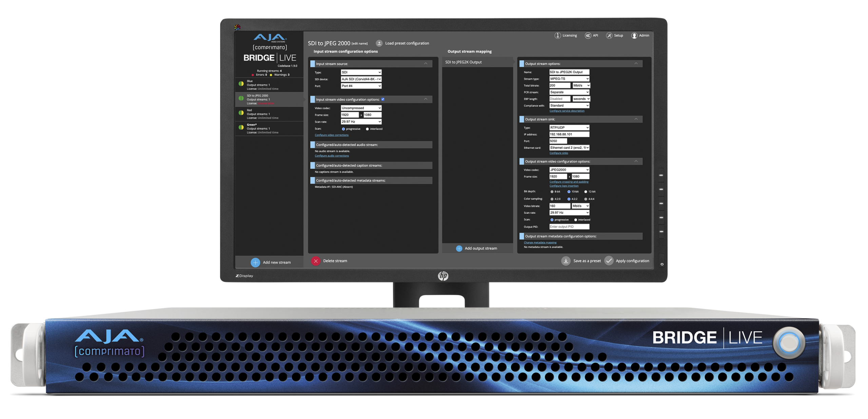The height and width of the screenshot is (419, 868).
Task: Open Configure audio corrections link
Action: coord(332,156)
